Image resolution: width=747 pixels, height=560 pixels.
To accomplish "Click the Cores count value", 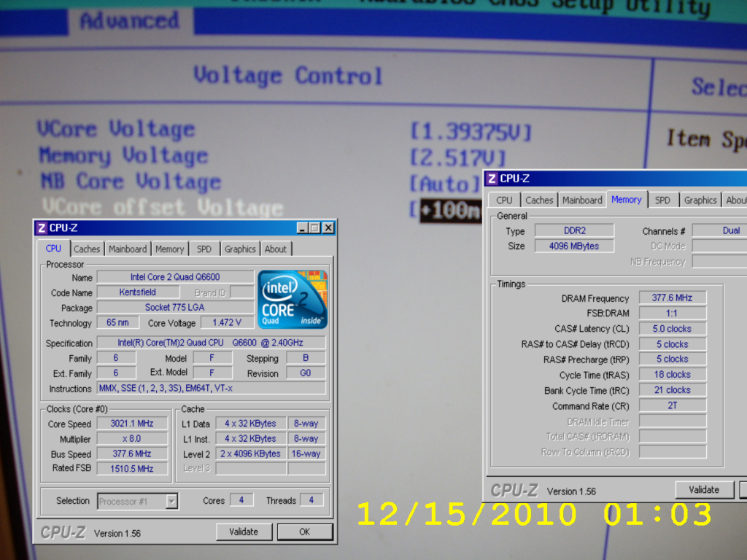I will pyautogui.click(x=241, y=500).
